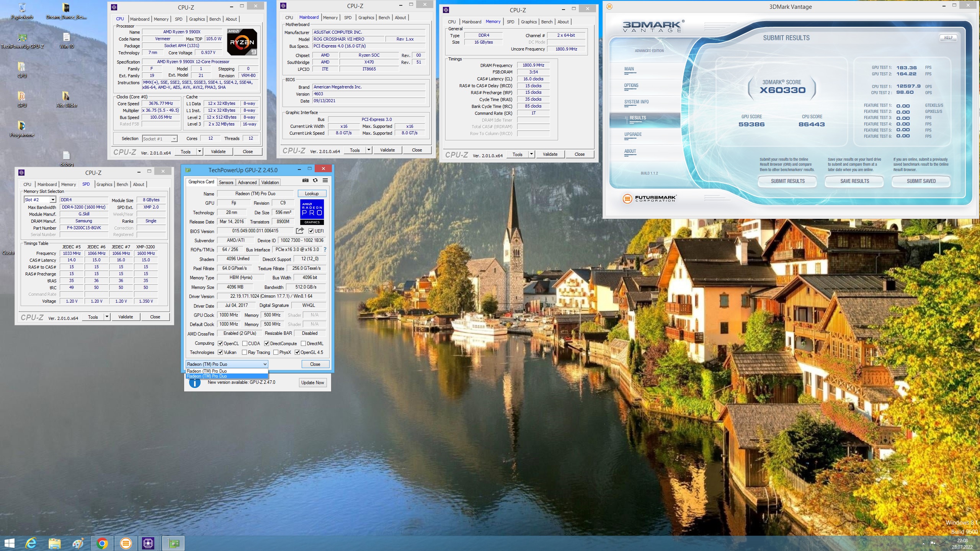Open the Validation tab in GPU-Z

point(270,183)
